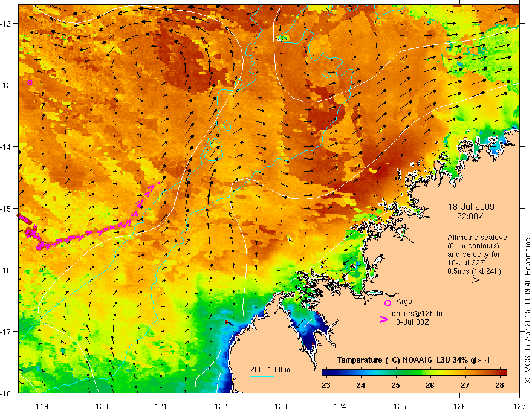This screenshot has width=532, height=411.
Task: Click the 'Argo' legend label
Action: (x=404, y=302)
